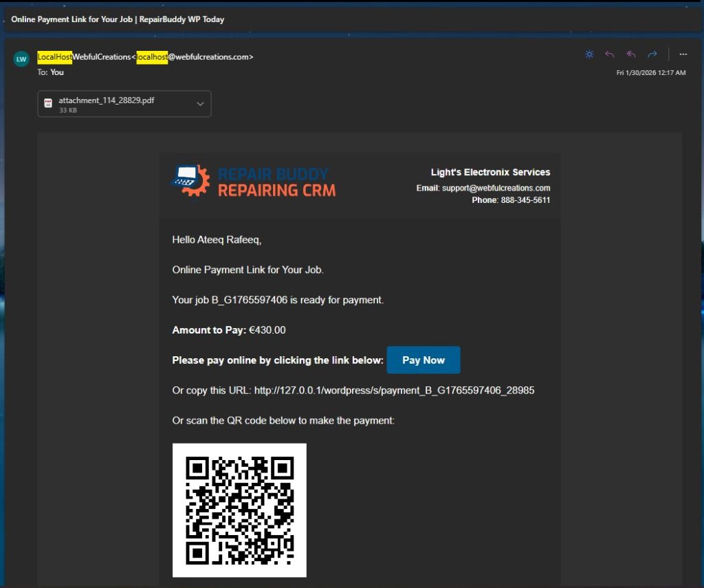Select the Reply All icon
The height and width of the screenshot is (588, 704).
coord(630,54)
